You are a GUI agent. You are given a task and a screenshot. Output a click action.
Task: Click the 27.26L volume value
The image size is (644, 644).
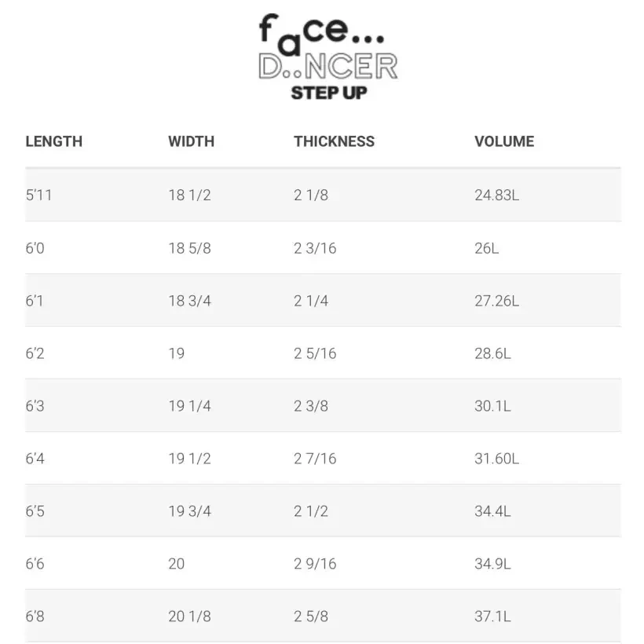[x=496, y=301]
